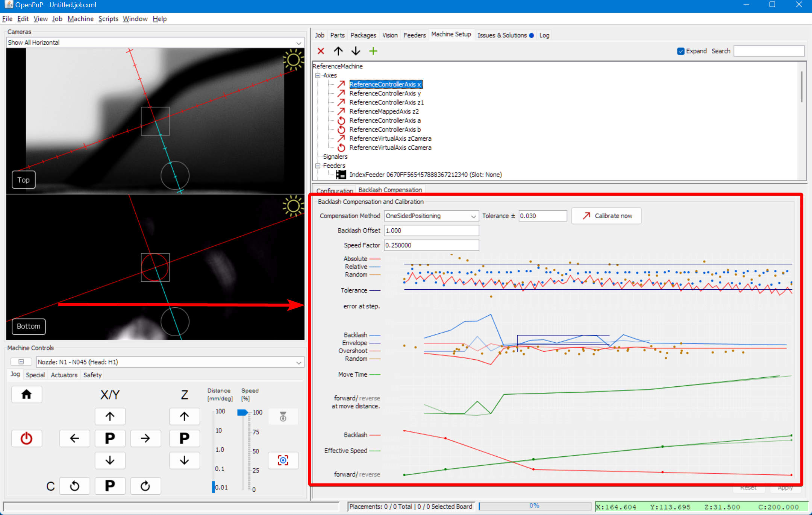Toggle the Expand checkbox in Machine Setup

tap(681, 51)
